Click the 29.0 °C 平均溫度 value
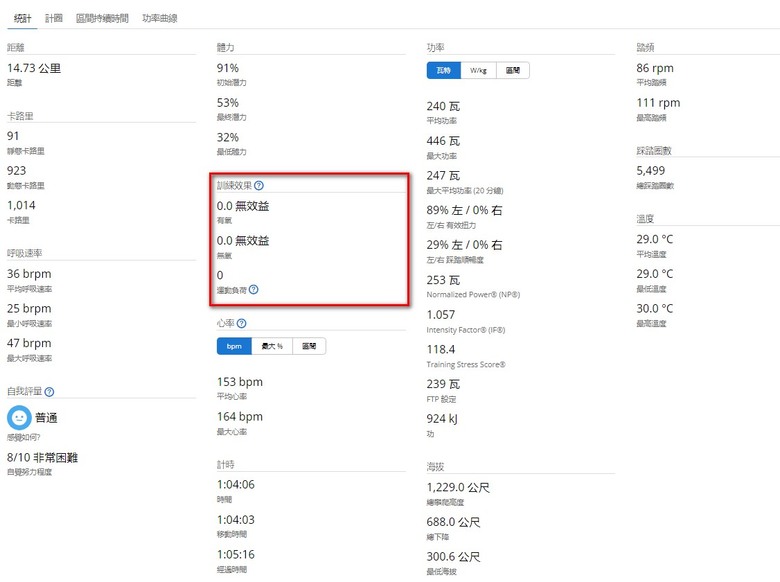This screenshot has height=582, width=780. [x=655, y=239]
